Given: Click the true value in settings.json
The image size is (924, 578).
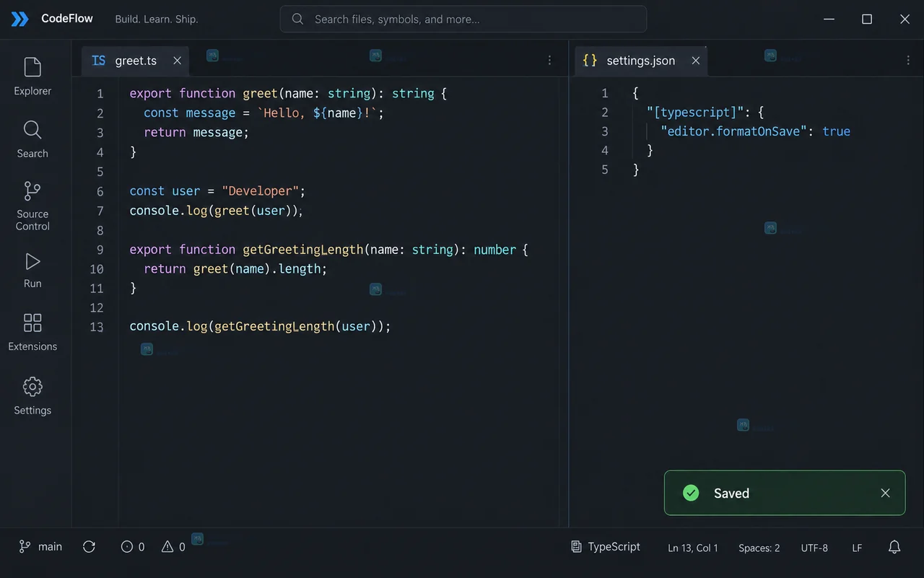Looking at the screenshot, I should (x=836, y=131).
